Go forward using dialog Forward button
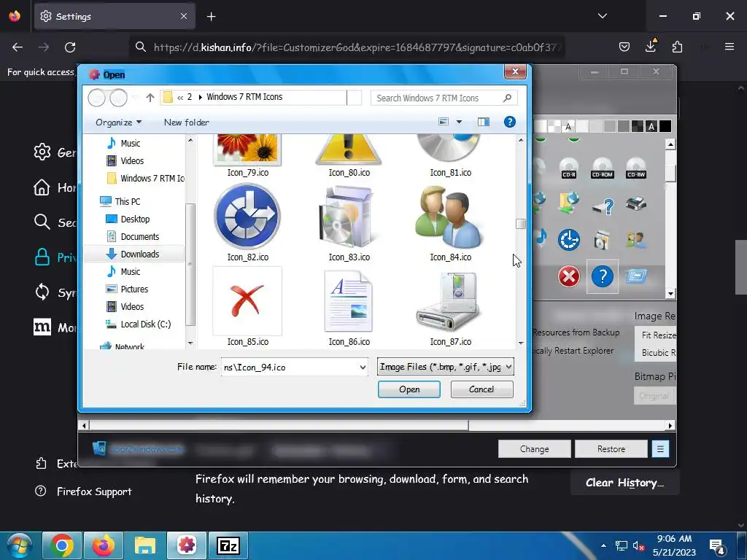Image resolution: width=747 pixels, height=560 pixels. [119, 98]
